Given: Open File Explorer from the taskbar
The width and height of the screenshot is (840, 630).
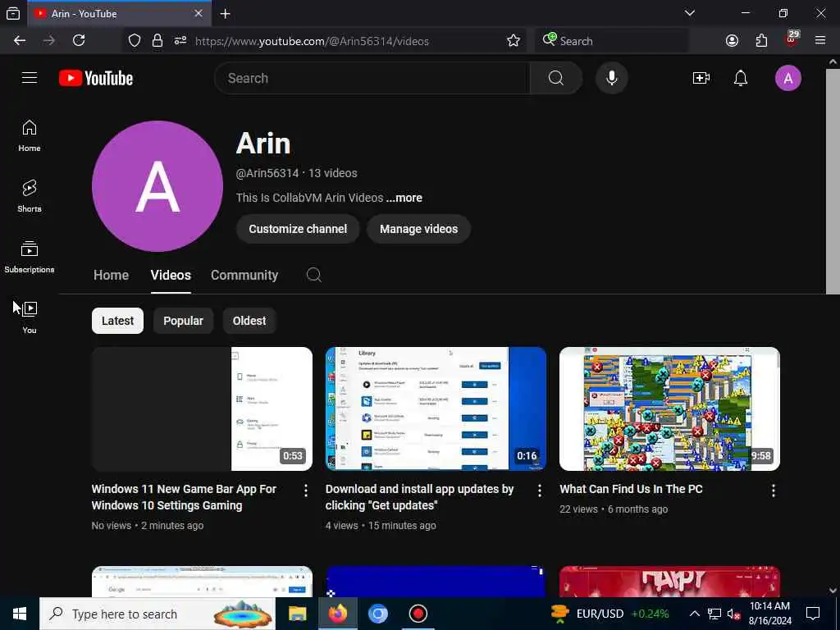Looking at the screenshot, I should (297, 614).
